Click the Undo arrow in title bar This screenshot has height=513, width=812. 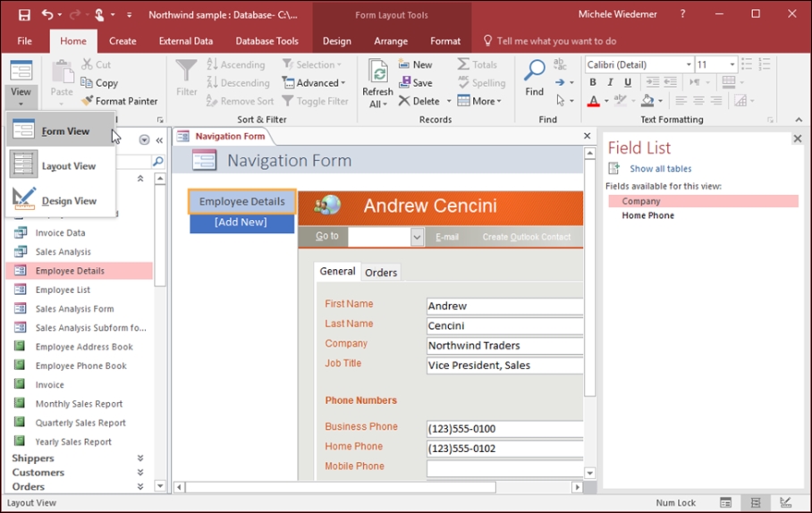tap(47, 14)
